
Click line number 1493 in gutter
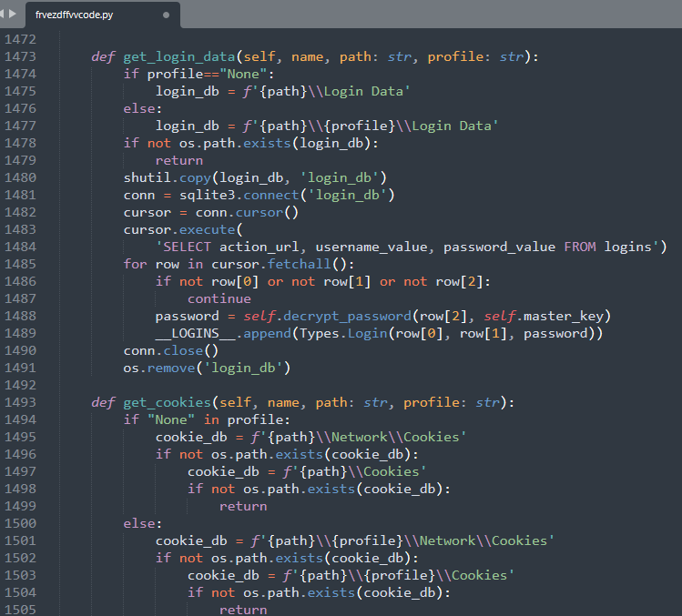click(x=20, y=402)
